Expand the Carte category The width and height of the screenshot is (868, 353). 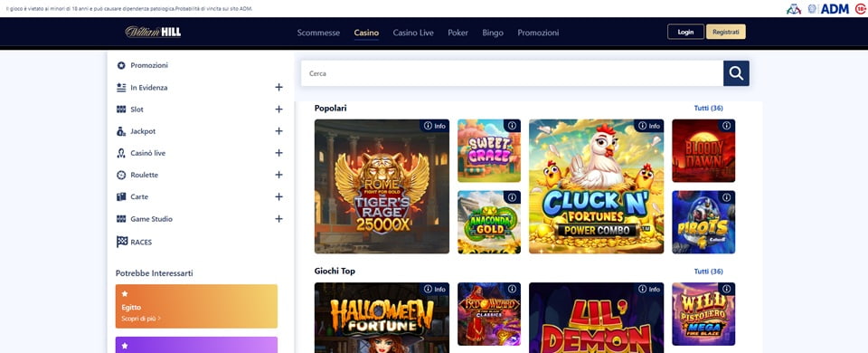pos(279,196)
